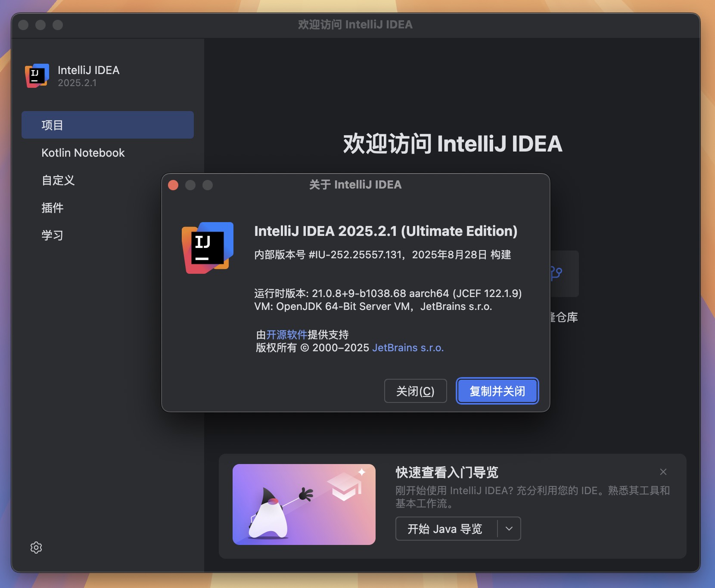715x588 pixels.
Task: Open the 插件 tab
Action: [x=108, y=208]
